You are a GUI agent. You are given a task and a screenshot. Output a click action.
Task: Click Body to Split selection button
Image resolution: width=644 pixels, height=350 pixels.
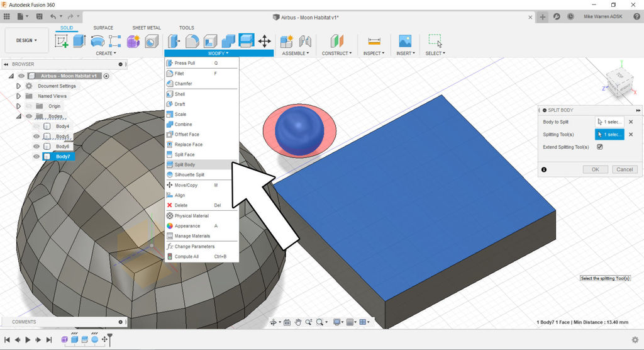point(609,121)
